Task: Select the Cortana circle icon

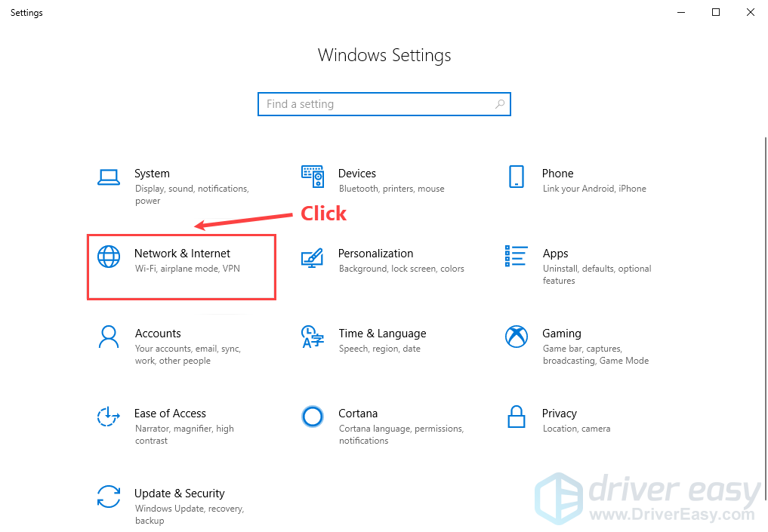Action: pos(313,417)
